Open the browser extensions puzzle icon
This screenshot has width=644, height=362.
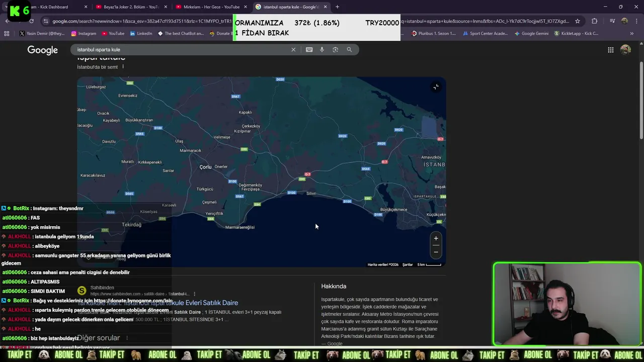[x=595, y=21]
